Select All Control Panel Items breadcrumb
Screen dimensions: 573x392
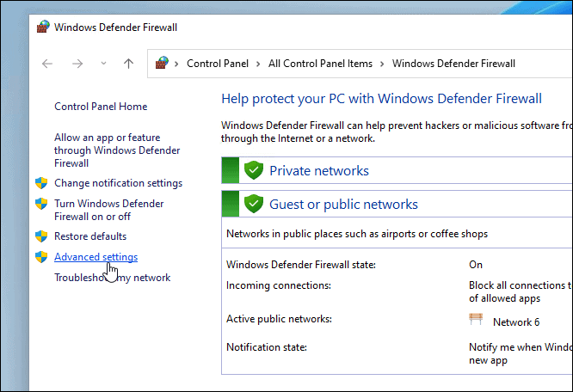click(320, 64)
